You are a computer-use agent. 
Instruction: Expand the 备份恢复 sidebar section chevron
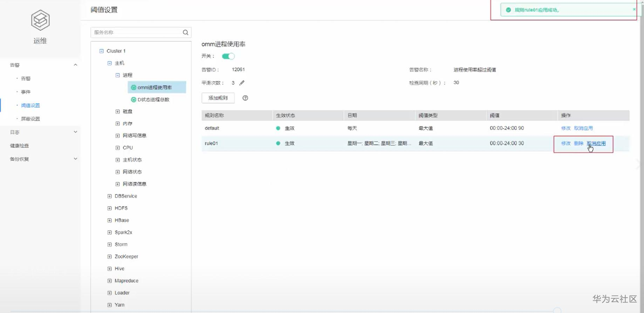click(75, 159)
